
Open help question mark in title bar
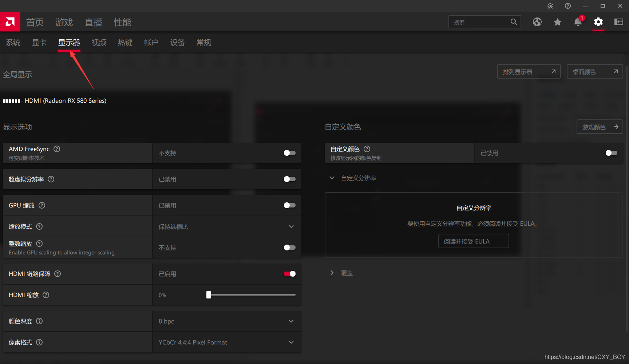568,6
